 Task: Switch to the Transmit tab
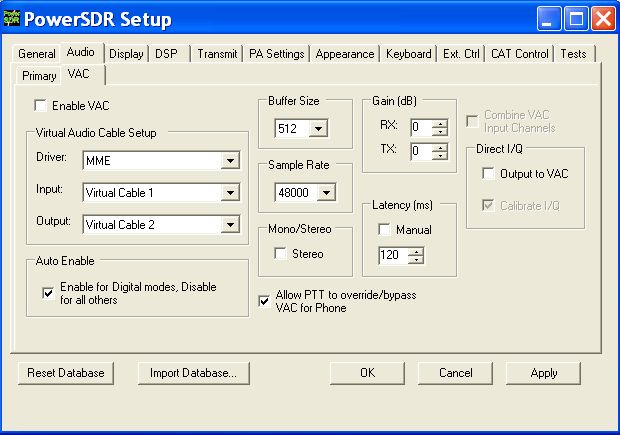pyautogui.click(x=217, y=54)
